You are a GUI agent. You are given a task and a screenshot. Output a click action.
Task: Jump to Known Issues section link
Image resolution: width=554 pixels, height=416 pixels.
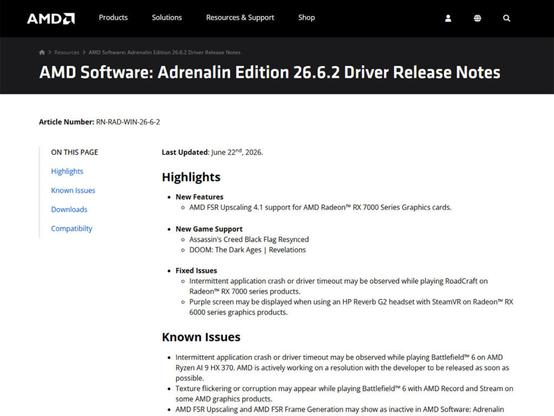pos(73,190)
